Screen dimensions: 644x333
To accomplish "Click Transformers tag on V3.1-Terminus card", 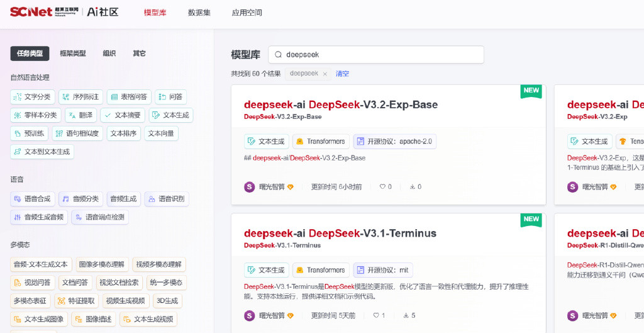I will [321, 270].
